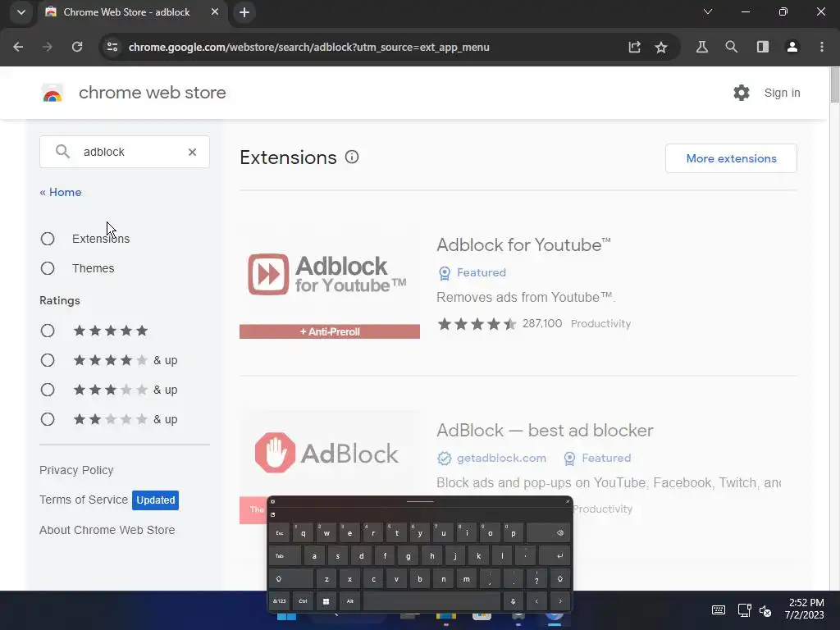Tap the Windows key on touch keyboard

click(x=326, y=601)
